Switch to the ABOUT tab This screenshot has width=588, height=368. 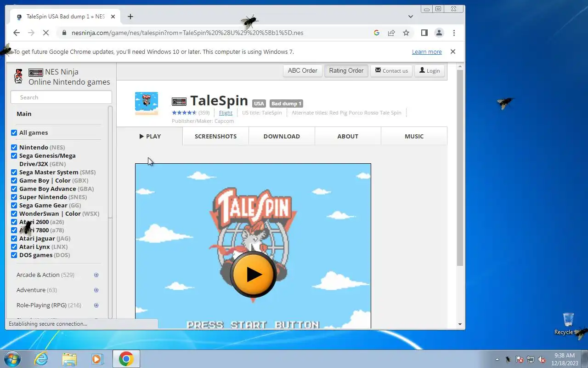click(x=348, y=136)
